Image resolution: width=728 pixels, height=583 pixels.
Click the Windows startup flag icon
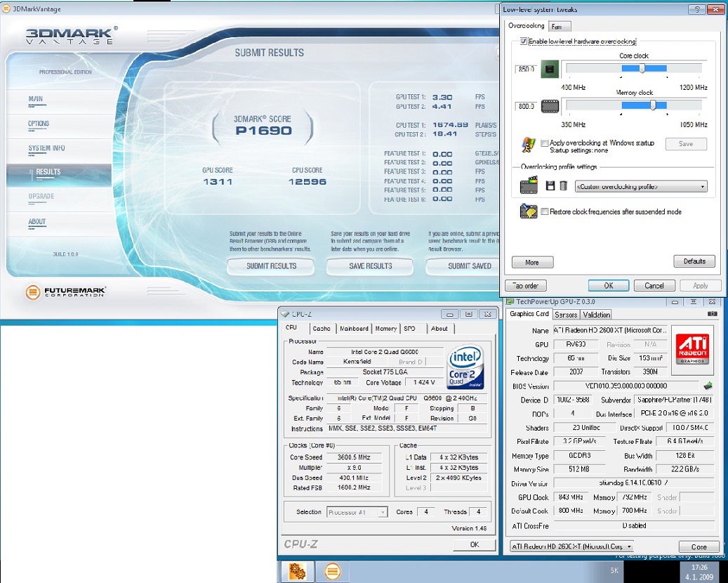click(x=528, y=145)
